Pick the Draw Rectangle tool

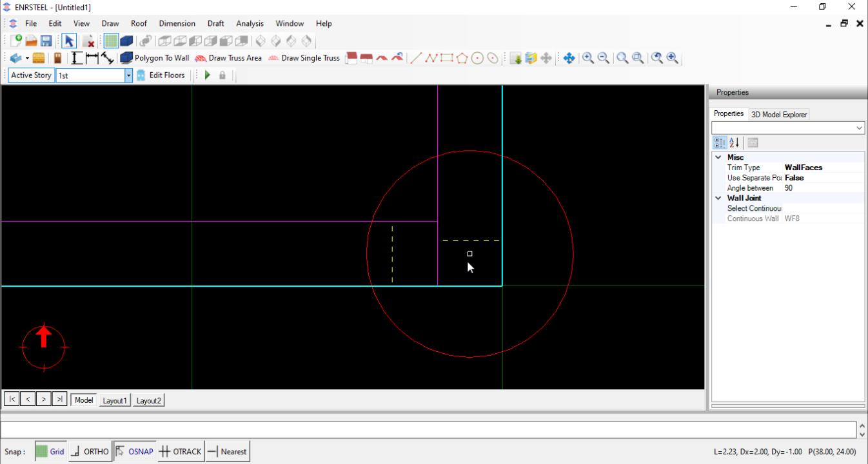[x=447, y=58]
